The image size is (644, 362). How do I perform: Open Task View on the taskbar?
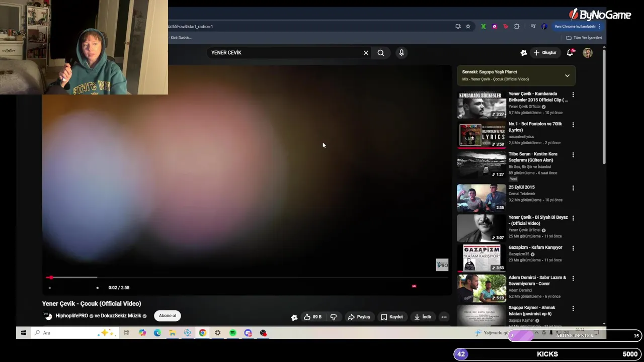pos(127,333)
